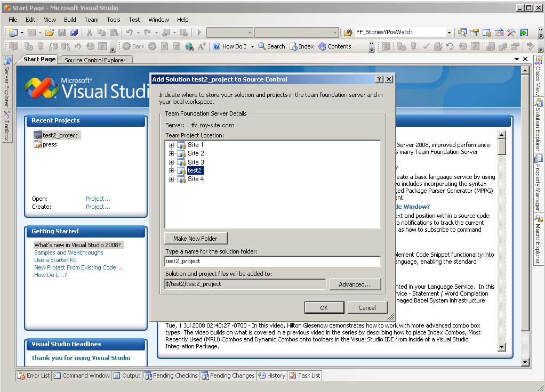This screenshot has height=392, width=545.
Task: Click the Extension Manager tools icon
Action: click(x=511, y=32)
